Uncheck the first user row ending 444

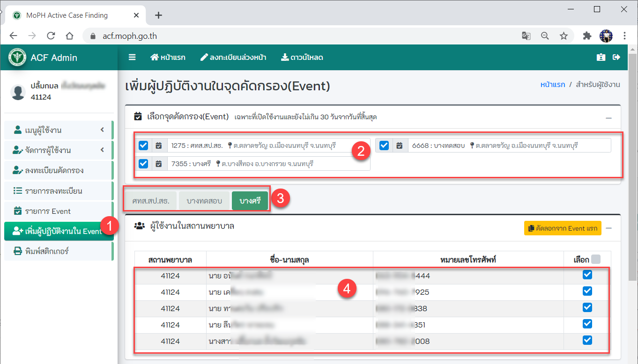tap(587, 275)
